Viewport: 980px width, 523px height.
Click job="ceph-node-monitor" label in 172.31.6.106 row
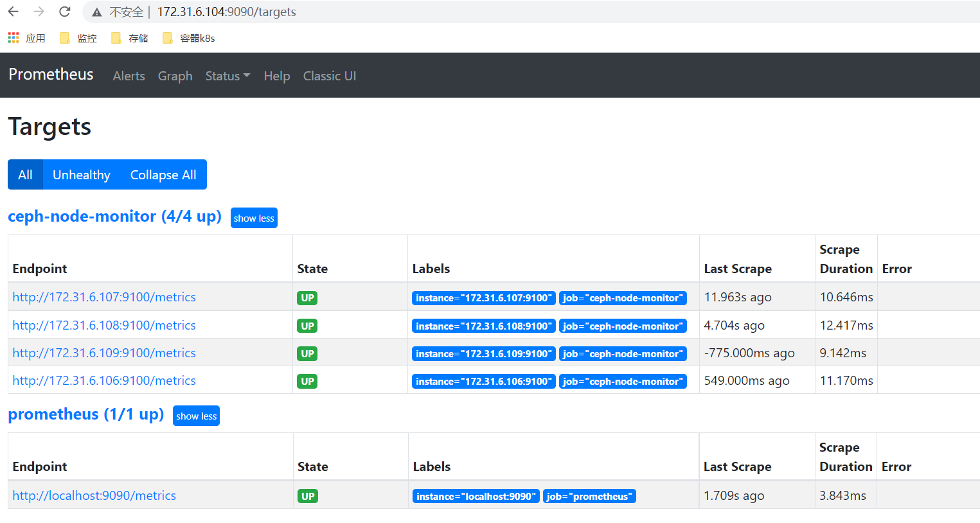point(623,381)
